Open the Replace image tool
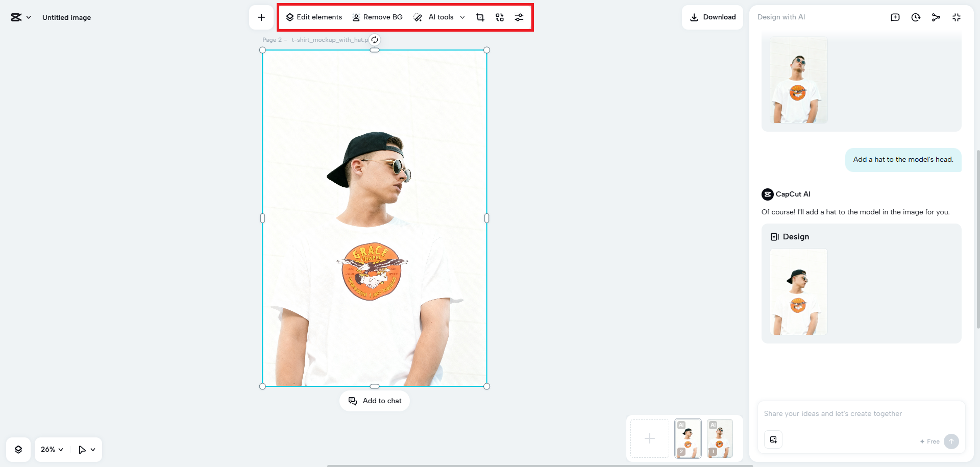Image resolution: width=980 pixels, height=467 pixels. coord(500,17)
